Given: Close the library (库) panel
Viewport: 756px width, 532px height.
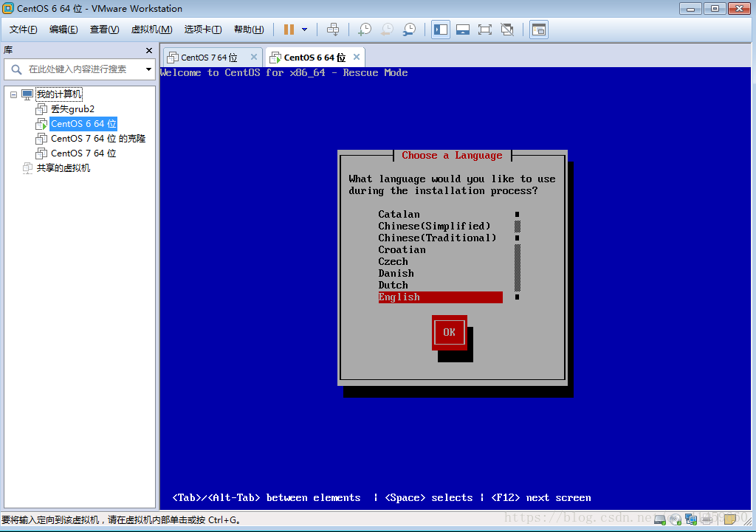Looking at the screenshot, I should (x=149, y=50).
